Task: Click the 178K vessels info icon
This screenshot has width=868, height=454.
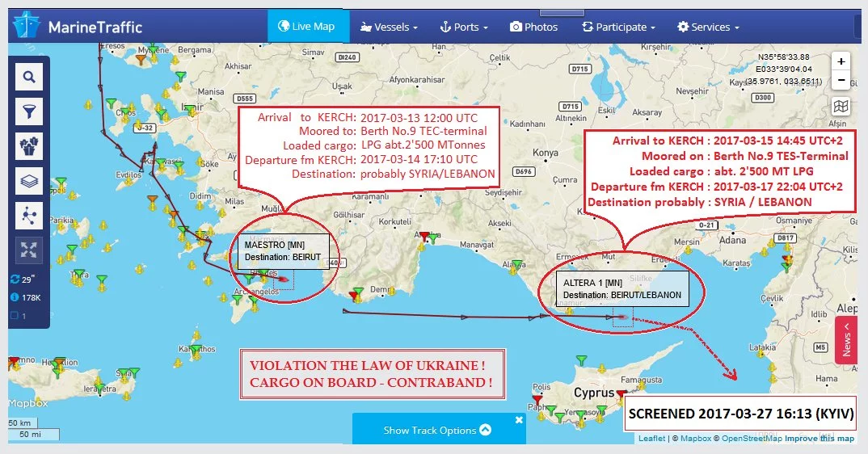Action: click(15, 297)
